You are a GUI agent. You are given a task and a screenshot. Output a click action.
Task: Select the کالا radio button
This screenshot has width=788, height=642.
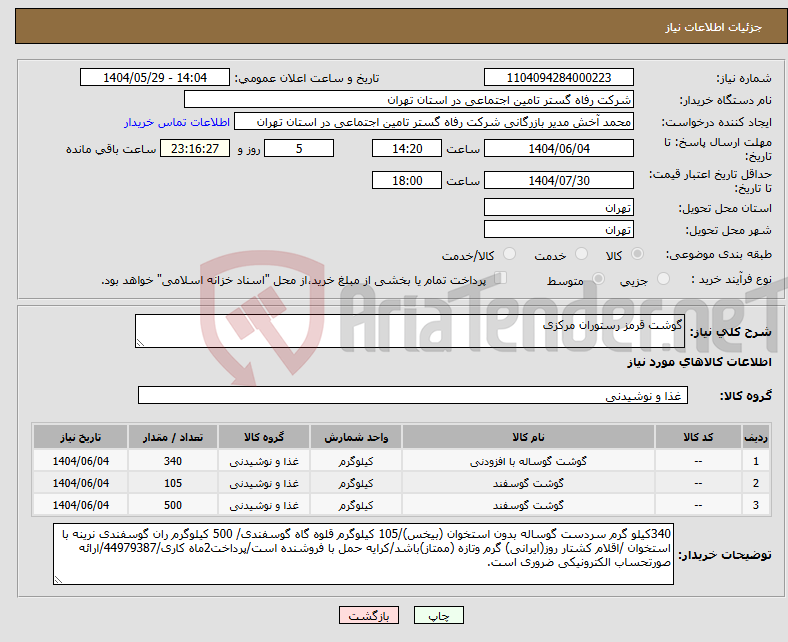(637, 254)
